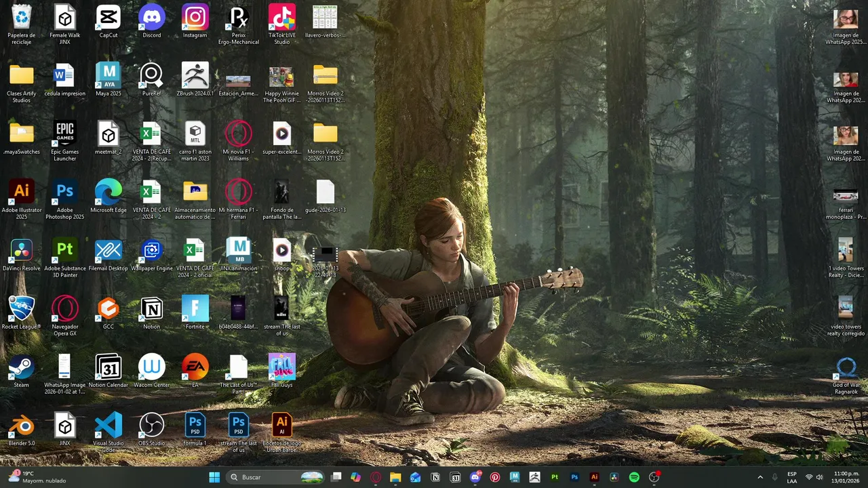Launch the Blender 5.0 desktop shortcut
The height and width of the screenshot is (488, 868).
click(x=22, y=430)
